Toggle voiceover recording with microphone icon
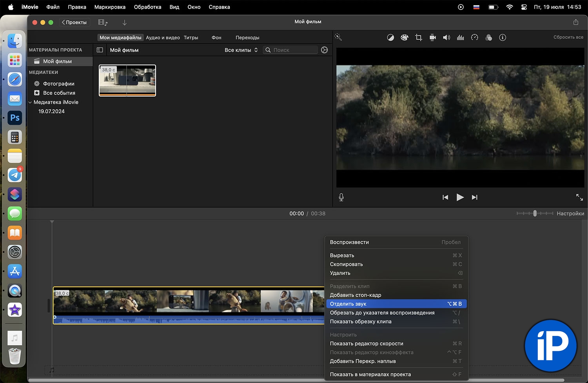Image resolution: width=588 pixels, height=383 pixels. (x=341, y=197)
